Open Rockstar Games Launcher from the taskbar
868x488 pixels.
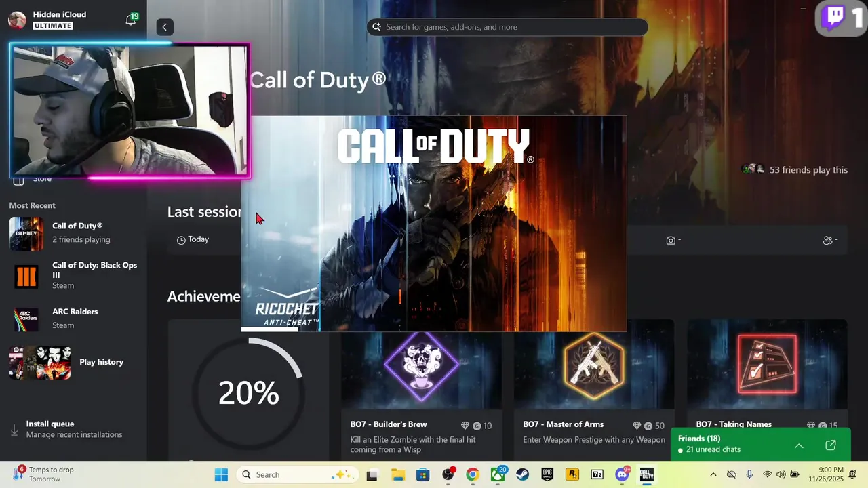[572, 475]
